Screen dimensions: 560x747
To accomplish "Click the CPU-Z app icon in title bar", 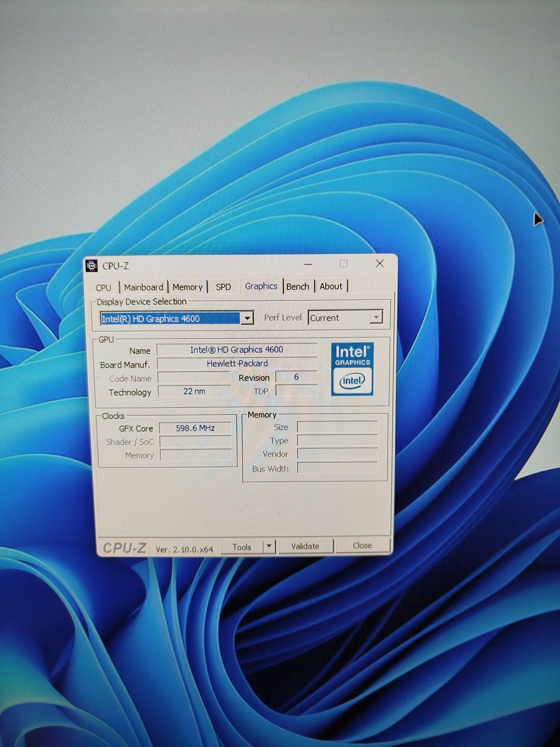I will coord(91,266).
